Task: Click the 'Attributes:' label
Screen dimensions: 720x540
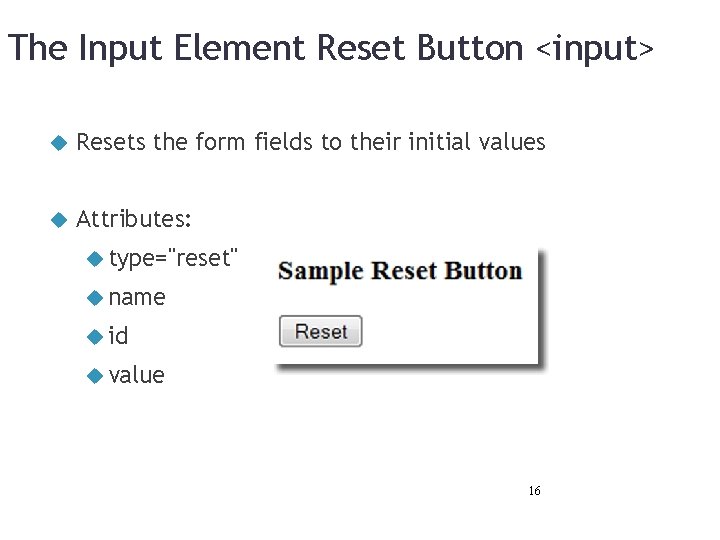Action: (x=134, y=218)
